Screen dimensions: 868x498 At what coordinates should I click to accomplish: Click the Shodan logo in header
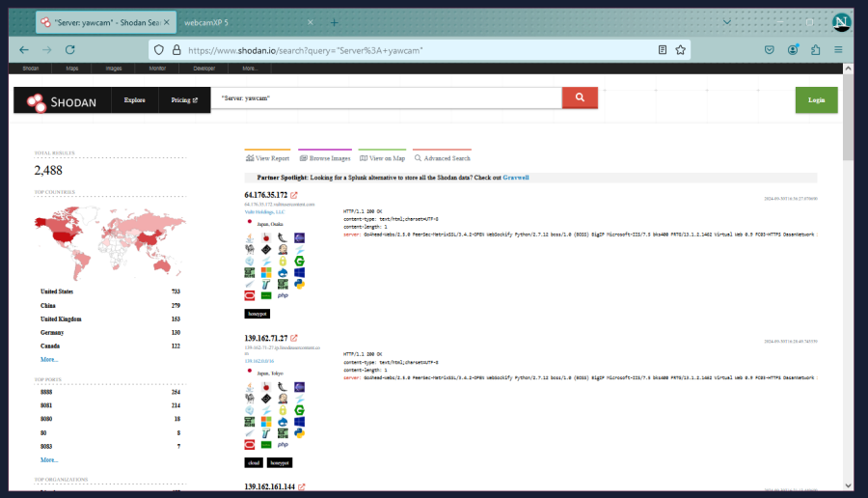(x=62, y=100)
